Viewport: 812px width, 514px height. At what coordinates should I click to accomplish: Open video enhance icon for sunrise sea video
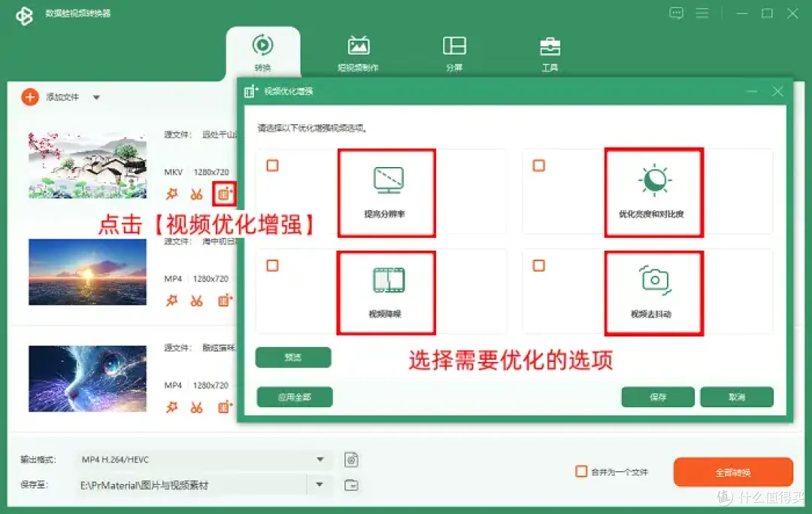[x=225, y=300]
